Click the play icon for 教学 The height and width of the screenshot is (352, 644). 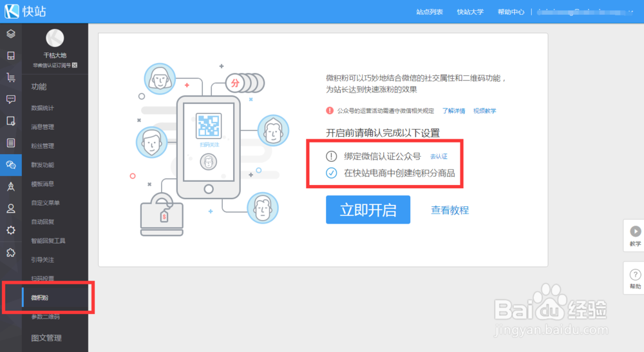[636, 231]
